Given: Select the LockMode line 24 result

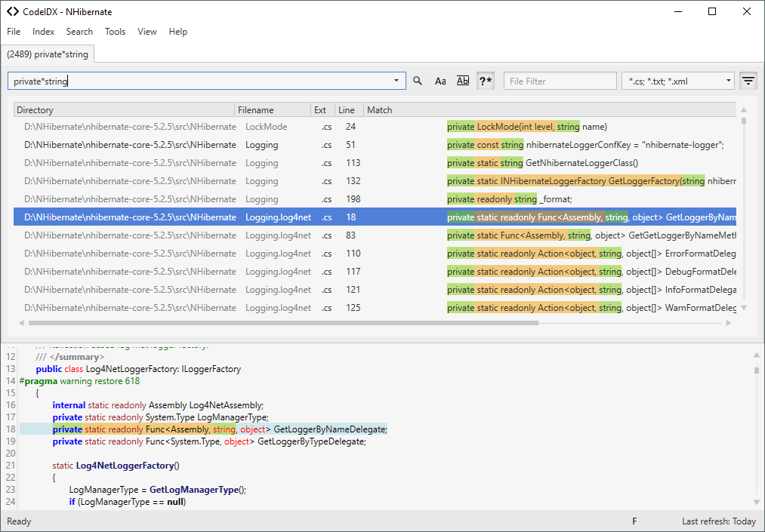Looking at the screenshot, I should click(375, 127).
